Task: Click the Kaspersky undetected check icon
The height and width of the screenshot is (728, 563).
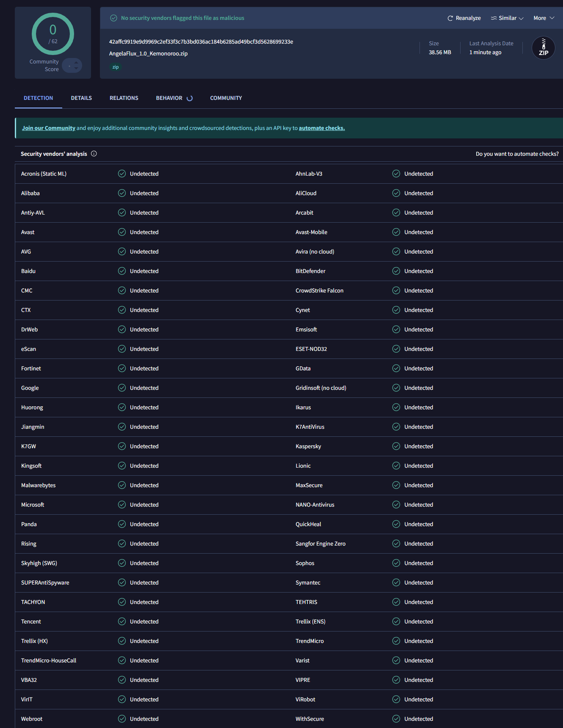Action: coord(396,446)
